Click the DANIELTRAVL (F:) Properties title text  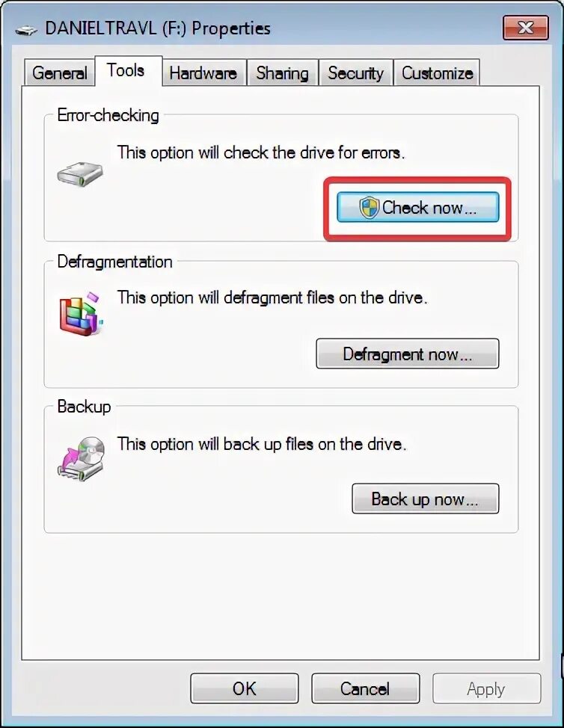pos(158,29)
